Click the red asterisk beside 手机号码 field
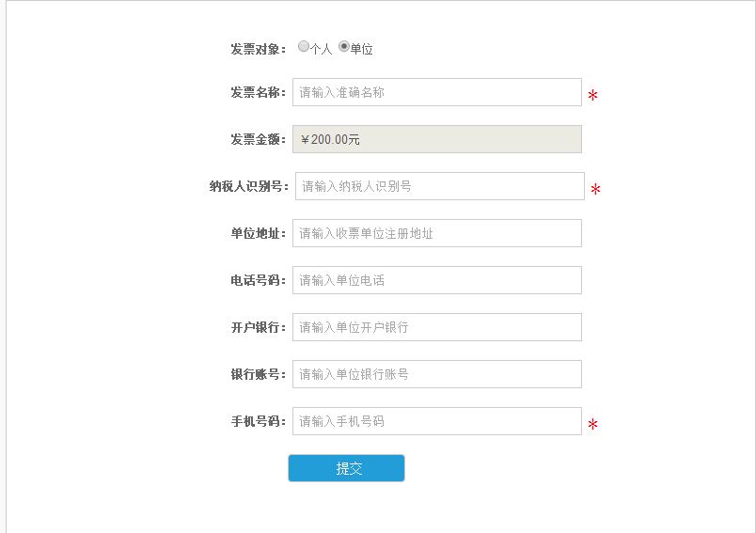756x533 pixels. pos(592,424)
